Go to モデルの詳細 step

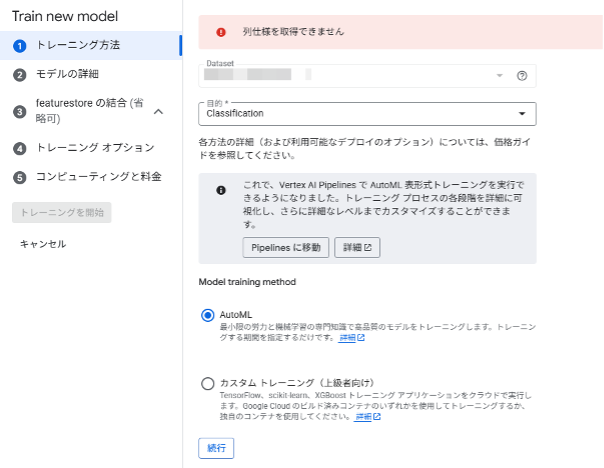(67, 74)
